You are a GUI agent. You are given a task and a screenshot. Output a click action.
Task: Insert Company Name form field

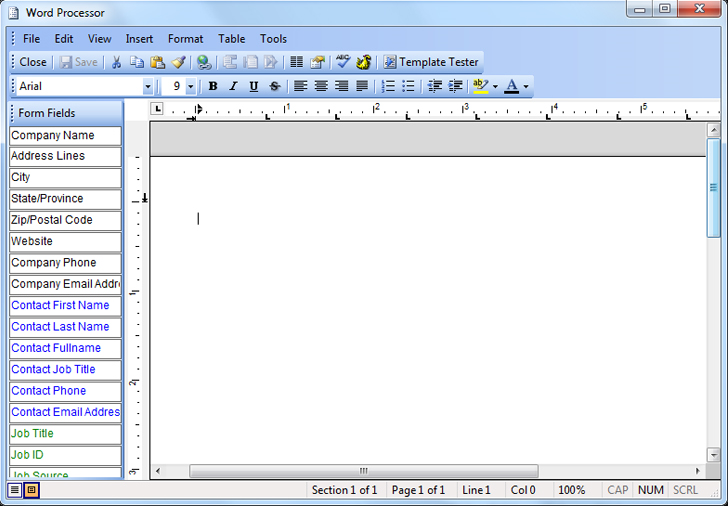pyautogui.click(x=65, y=136)
